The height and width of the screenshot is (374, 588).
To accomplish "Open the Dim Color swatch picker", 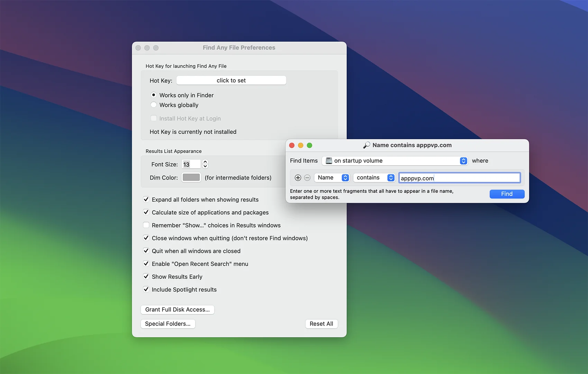I will pyautogui.click(x=191, y=177).
